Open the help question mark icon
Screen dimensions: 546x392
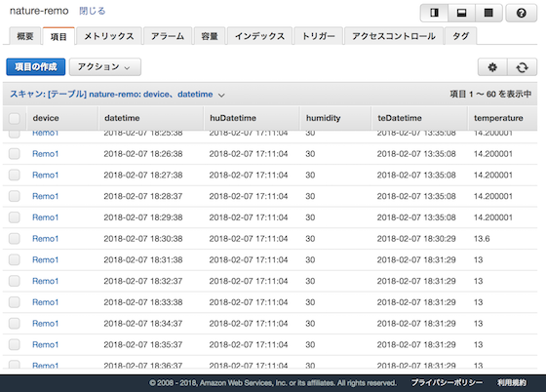[521, 13]
